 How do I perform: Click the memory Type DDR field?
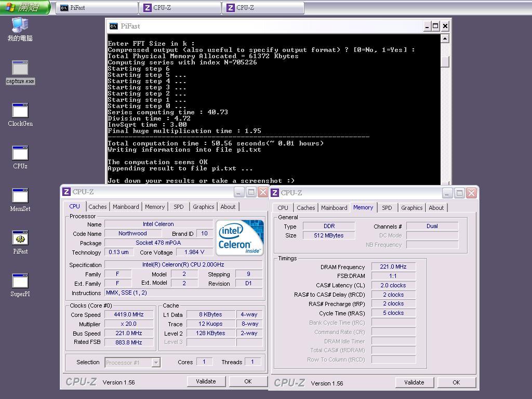[329, 226]
